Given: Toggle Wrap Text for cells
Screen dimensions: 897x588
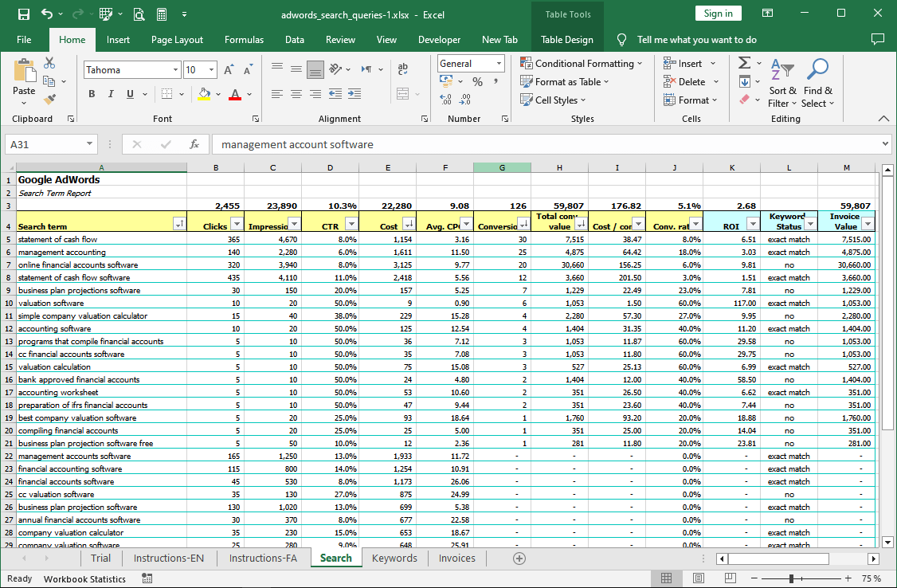Looking at the screenshot, I should [403, 69].
